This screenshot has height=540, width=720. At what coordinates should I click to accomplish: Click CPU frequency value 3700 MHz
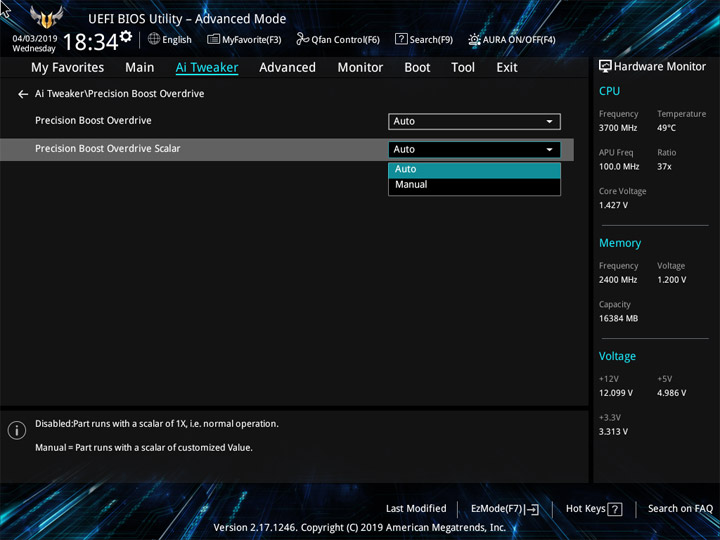[x=618, y=128]
